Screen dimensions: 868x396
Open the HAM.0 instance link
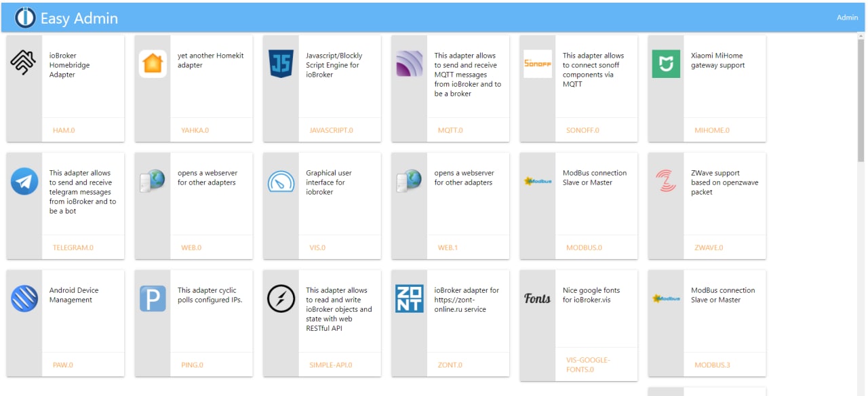pos(64,130)
